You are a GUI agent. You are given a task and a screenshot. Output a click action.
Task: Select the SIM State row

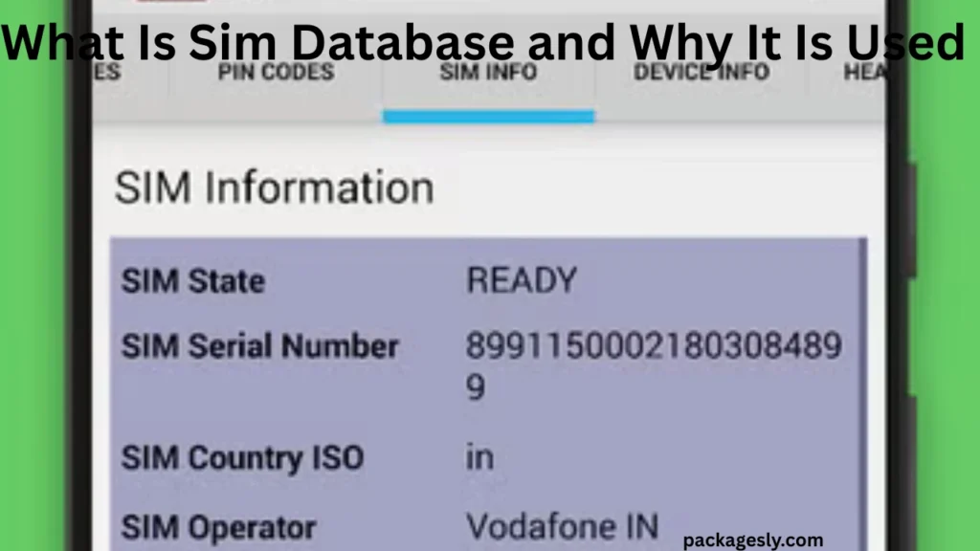coord(193,281)
